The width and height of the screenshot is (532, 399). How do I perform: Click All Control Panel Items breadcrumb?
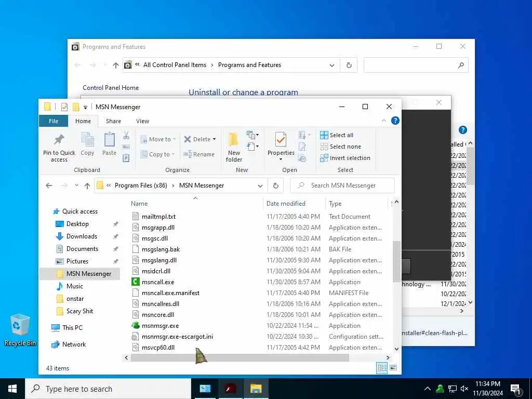tap(175, 65)
